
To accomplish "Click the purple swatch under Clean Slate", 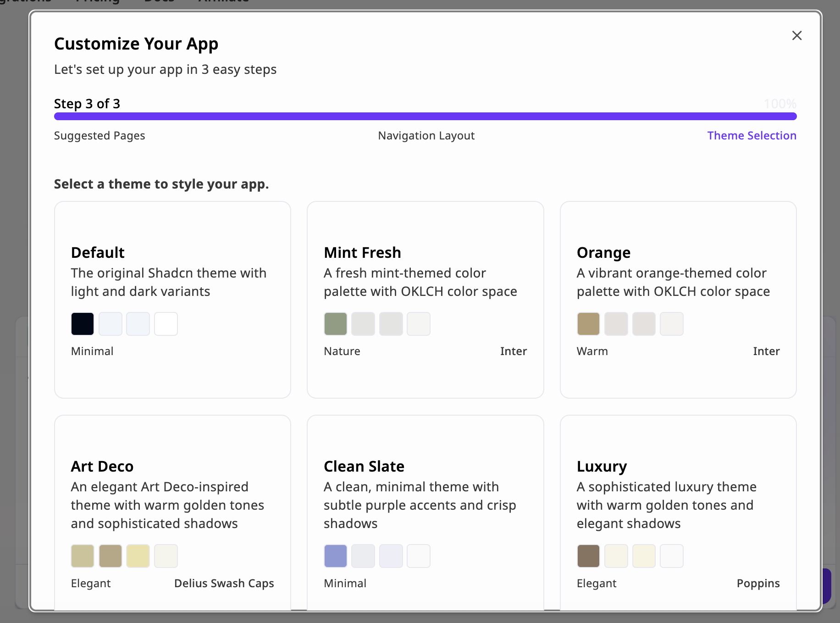I will (x=335, y=556).
